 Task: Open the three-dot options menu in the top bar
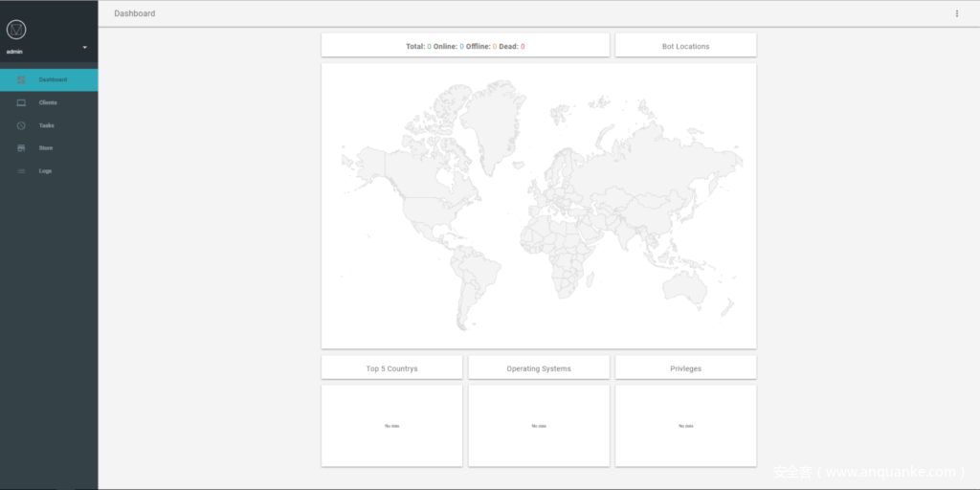(956, 13)
